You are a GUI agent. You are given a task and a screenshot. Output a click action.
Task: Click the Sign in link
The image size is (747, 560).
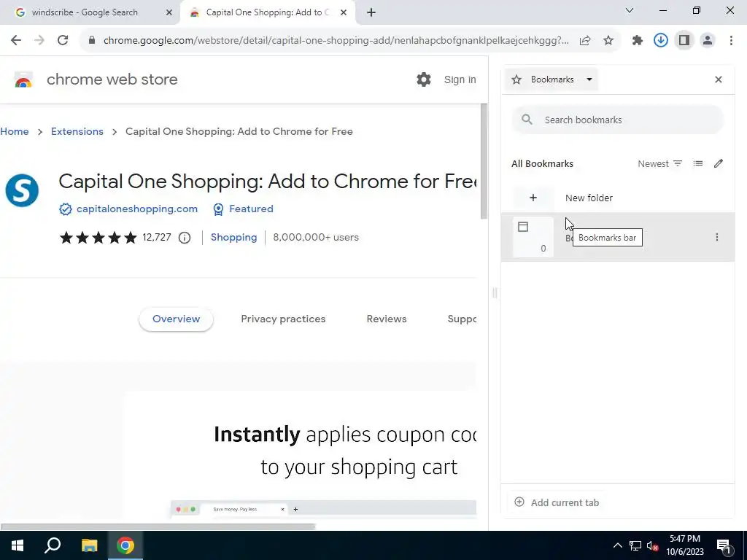(460, 79)
